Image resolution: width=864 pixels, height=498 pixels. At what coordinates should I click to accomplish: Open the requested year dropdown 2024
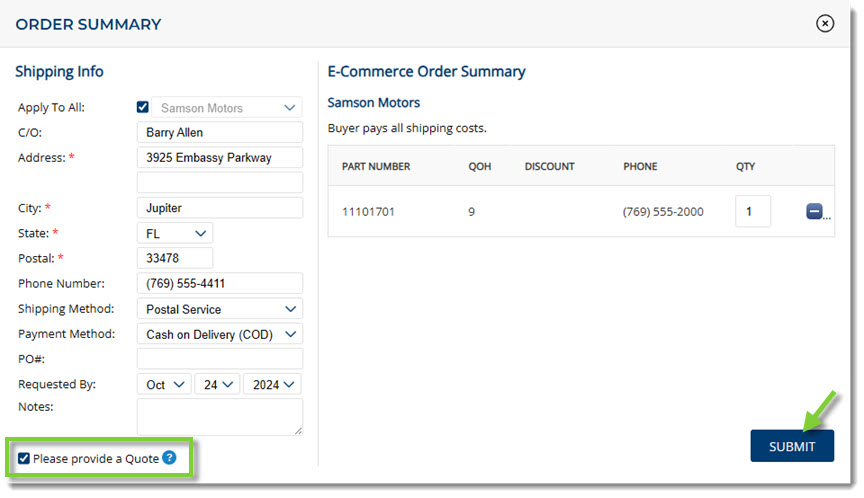coord(273,385)
